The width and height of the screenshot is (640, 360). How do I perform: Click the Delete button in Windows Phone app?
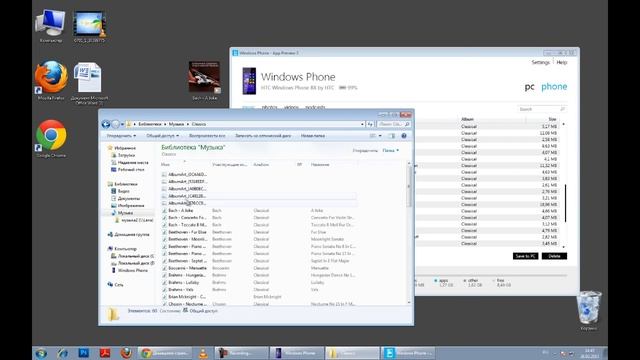click(x=554, y=256)
